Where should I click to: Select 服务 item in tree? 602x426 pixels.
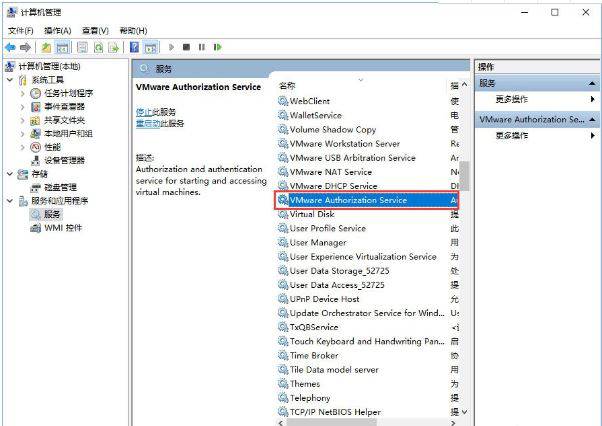click(x=52, y=214)
